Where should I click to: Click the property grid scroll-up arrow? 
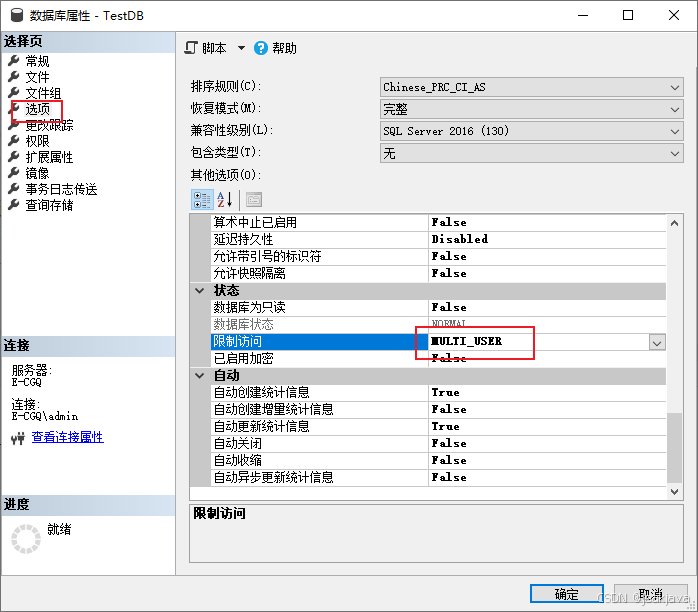coord(674,223)
